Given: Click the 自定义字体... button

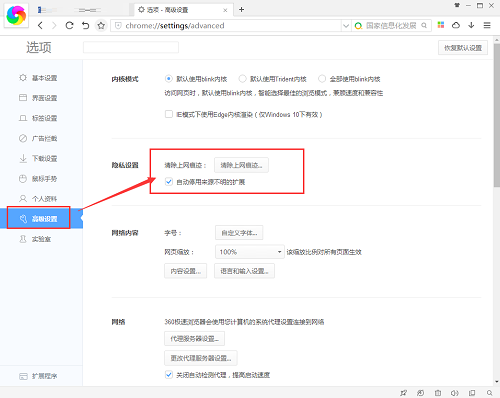Looking at the screenshot, I should 239,233.
